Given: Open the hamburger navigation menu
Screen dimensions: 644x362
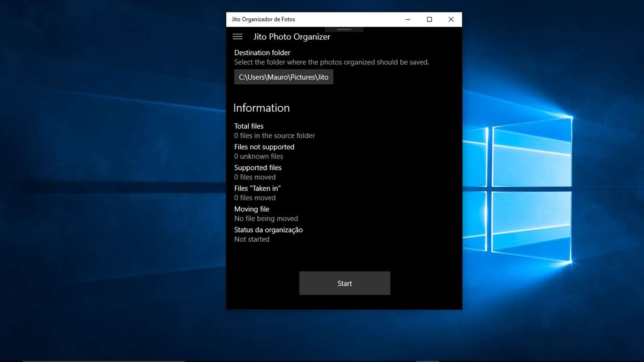Looking at the screenshot, I should pos(237,37).
